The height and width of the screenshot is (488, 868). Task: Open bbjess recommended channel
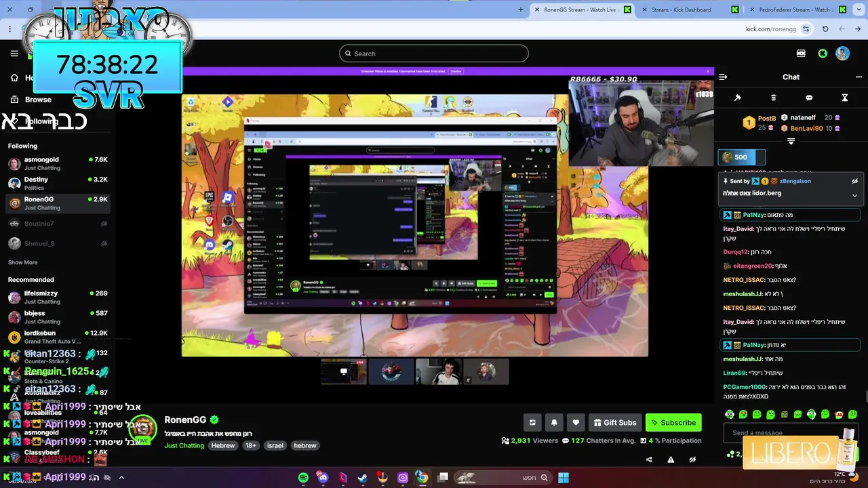[58, 317]
